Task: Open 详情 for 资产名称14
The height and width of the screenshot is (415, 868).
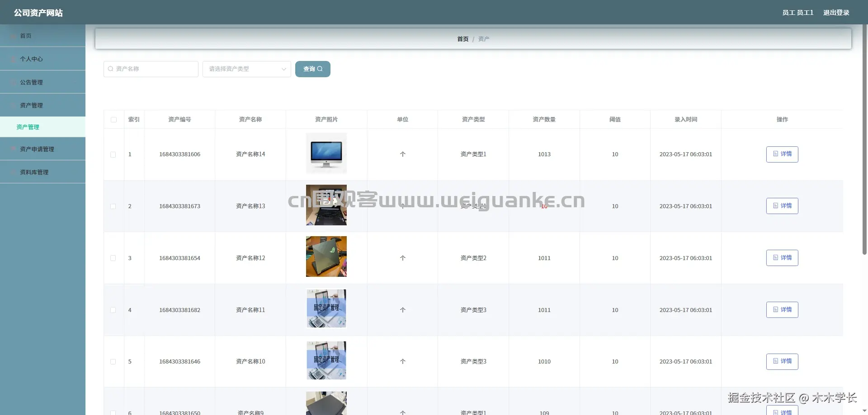Action: click(782, 154)
